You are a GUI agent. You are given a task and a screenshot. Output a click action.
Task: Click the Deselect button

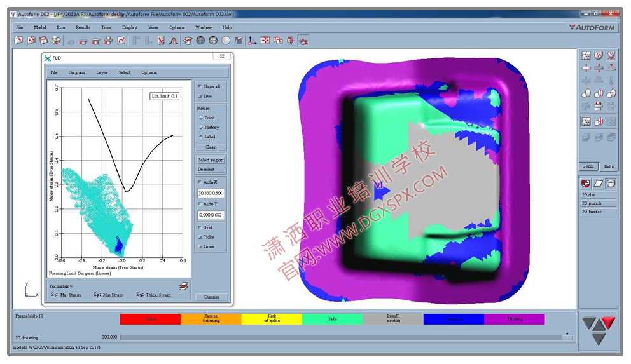[x=211, y=169]
